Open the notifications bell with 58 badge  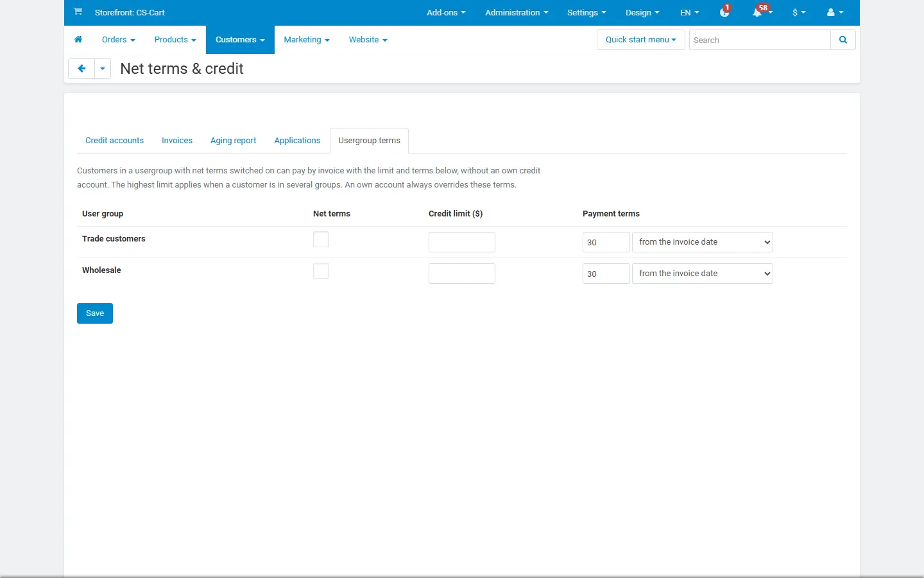pos(761,12)
